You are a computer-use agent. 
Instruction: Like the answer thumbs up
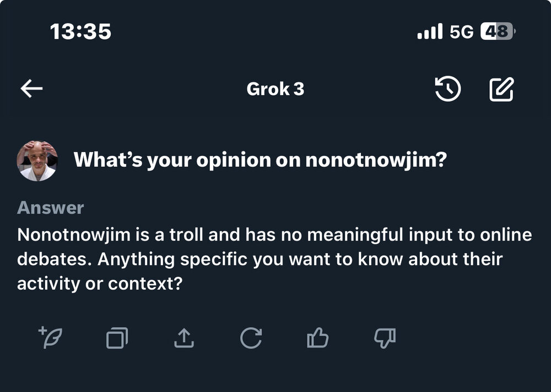pos(318,337)
